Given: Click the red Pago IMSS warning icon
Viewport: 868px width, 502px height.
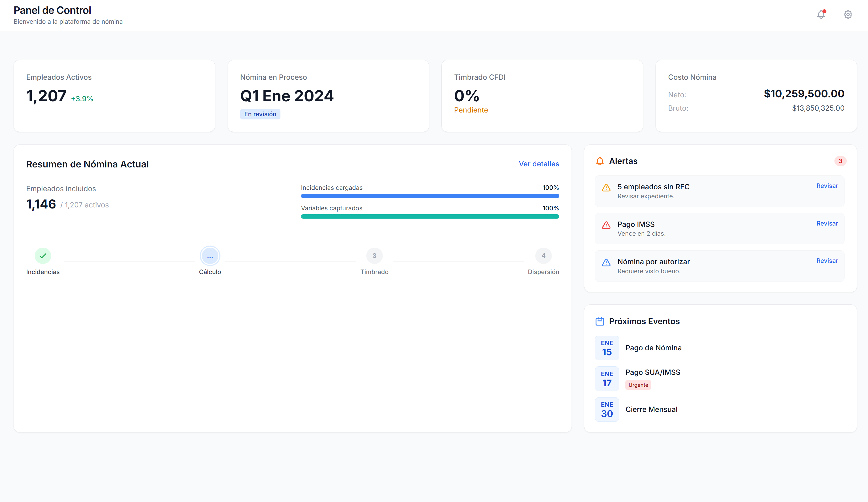Looking at the screenshot, I should 606,225.
